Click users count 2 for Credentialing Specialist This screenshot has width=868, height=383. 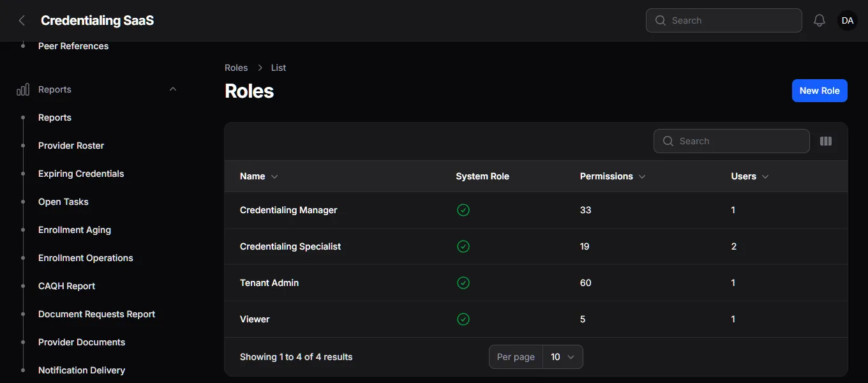pyautogui.click(x=734, y=246)
